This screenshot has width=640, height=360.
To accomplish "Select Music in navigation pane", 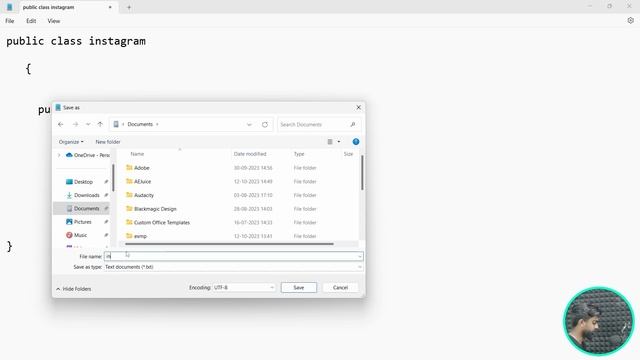I will click(x=76, y=235).
